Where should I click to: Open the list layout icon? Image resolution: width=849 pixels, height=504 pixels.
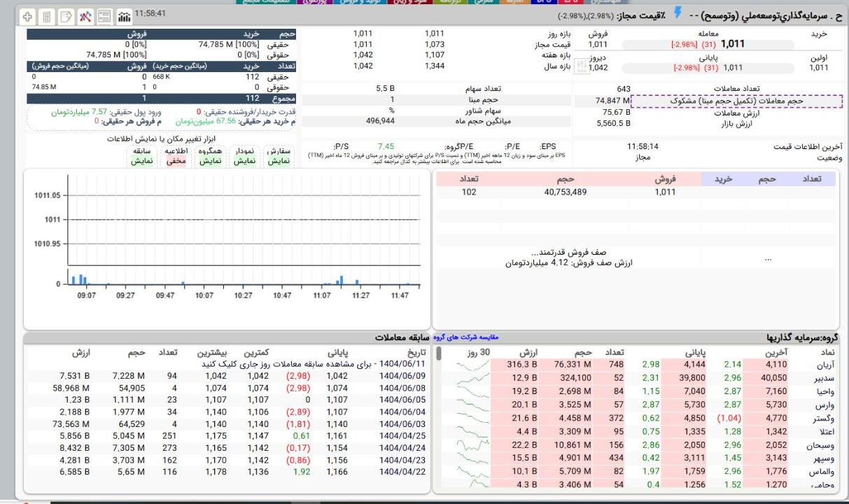pyautogui.click(x=104, y=15)
